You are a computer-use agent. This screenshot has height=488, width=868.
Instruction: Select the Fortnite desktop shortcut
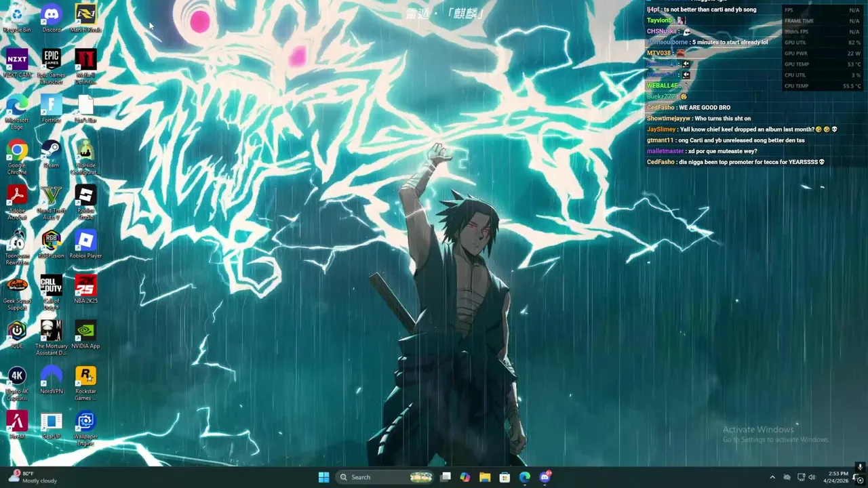[x=52, y=108]
